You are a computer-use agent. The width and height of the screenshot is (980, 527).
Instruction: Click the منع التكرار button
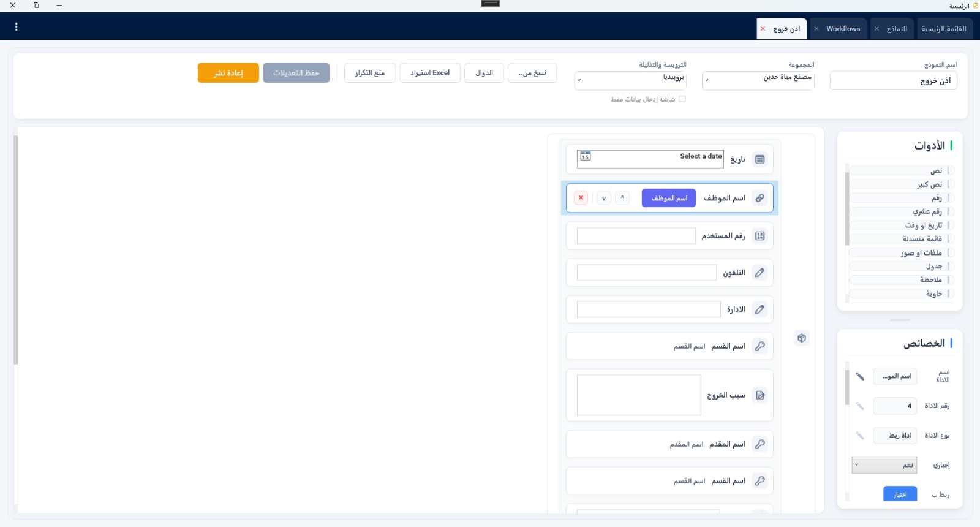pos(370,73)
